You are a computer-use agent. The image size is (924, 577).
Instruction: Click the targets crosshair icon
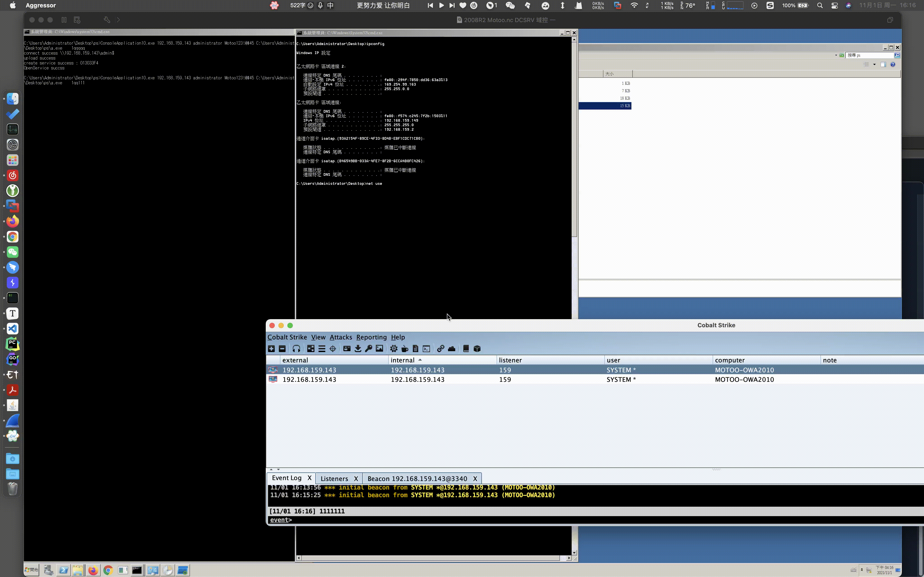click(x=333, y=348)
